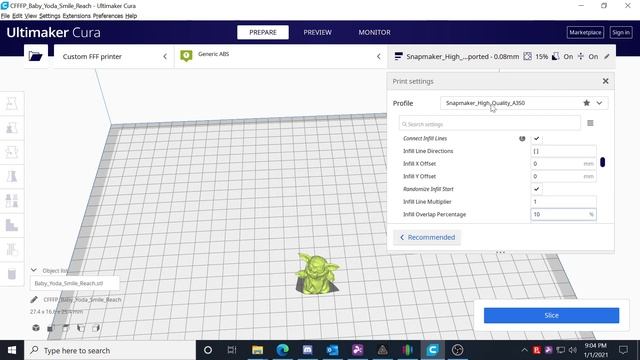
Task: Select the Mirror tool in left toolbar
Action: [x=12, y=177]
